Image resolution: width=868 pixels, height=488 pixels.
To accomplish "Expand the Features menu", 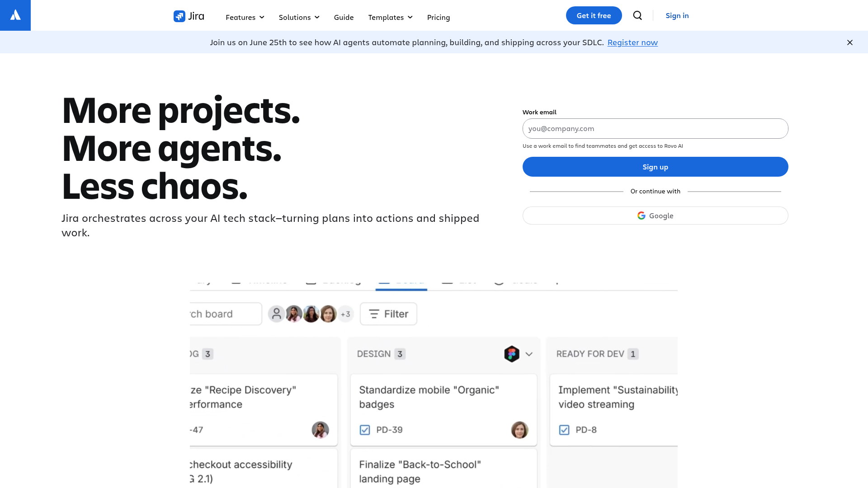I will click(245, 17).
